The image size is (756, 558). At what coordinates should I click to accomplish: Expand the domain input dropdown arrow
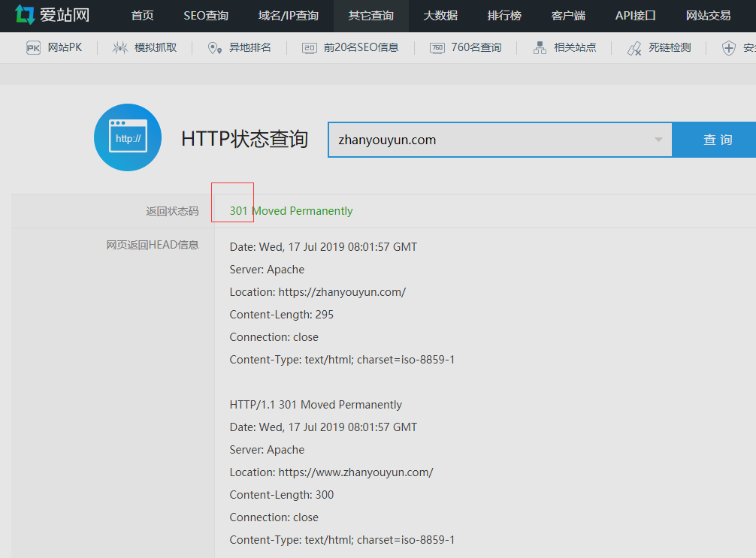[658, 140]
